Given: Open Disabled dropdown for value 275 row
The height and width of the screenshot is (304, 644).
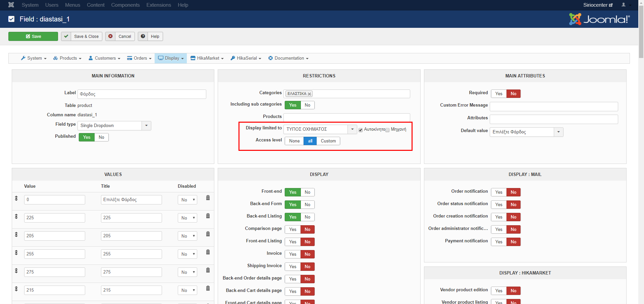Looking at the screenshot, I should [x=187, y=272].
